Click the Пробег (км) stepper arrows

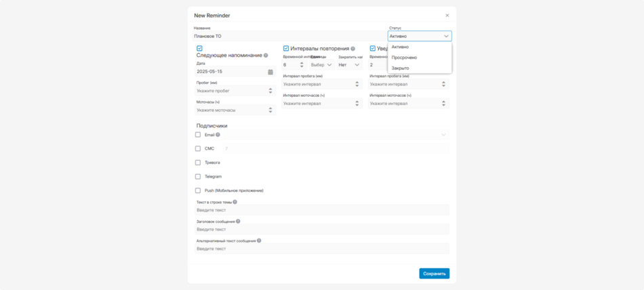tap(270, 90)
